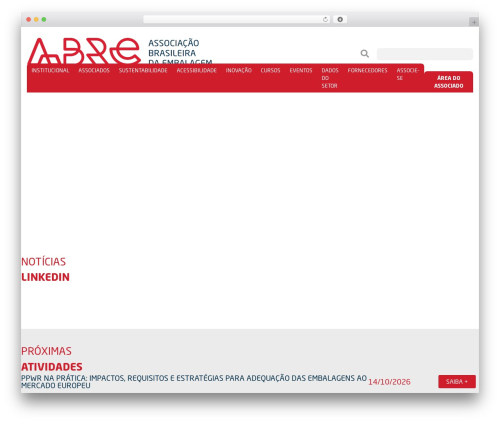The height and width of the screenshot is (423, 500).
Task: Open the PPWR na Prática activity link
Action: pyautogui.click(x=194, y=382)
